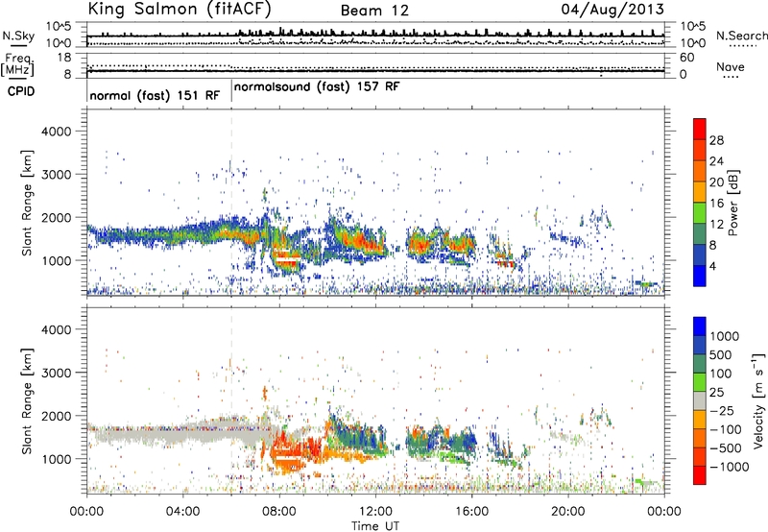Click the 'N.Sky' legend label
The image size is (768, 532).
18,36
